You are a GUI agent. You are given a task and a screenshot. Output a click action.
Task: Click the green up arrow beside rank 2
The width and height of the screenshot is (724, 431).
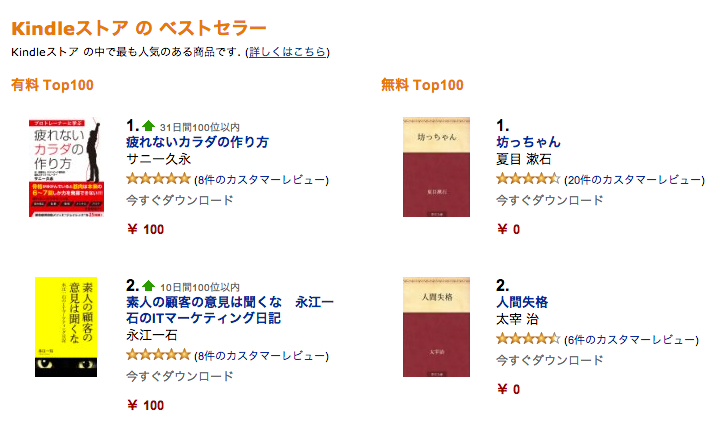coord(149,286)
